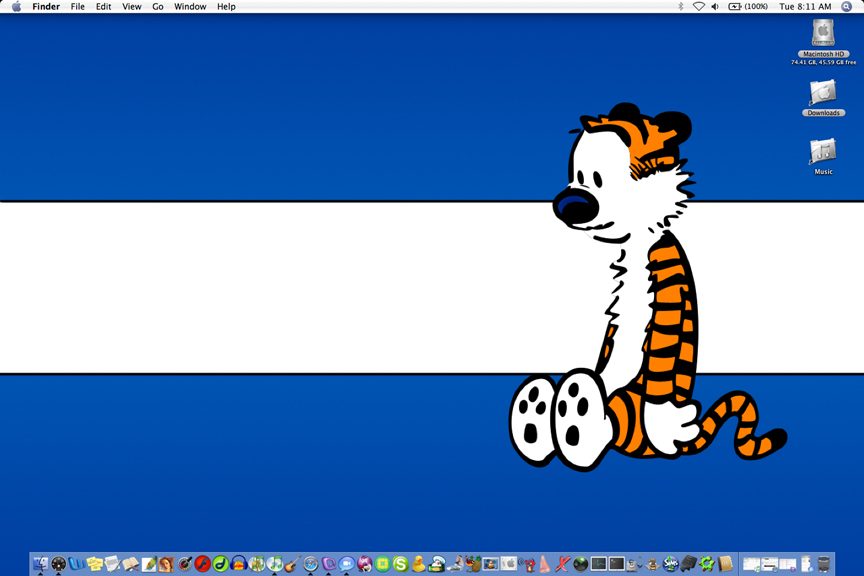The height and width of the screenshot is (576, 864).
Task: Open iChat blue camera bubble icon
Action: [347, 564]
